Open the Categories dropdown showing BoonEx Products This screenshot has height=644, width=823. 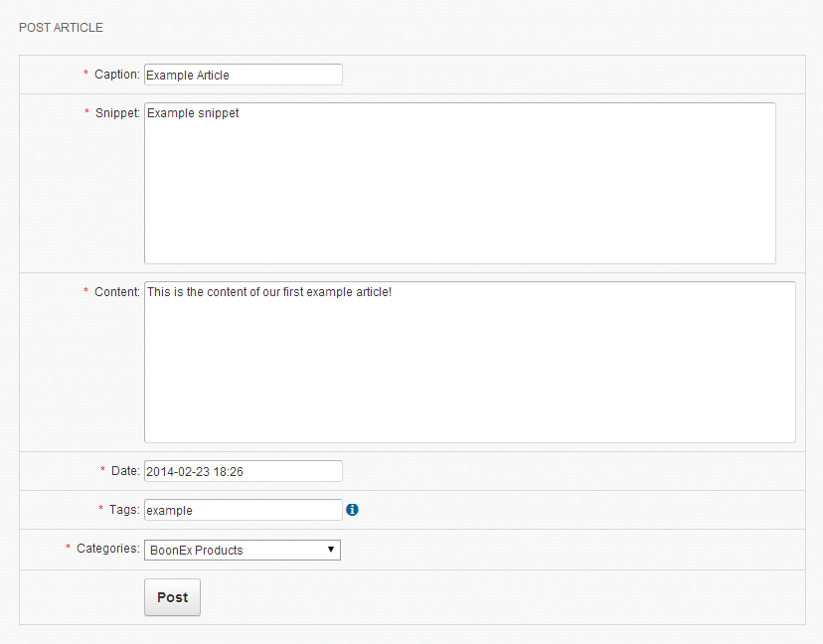tap(243, 550)
